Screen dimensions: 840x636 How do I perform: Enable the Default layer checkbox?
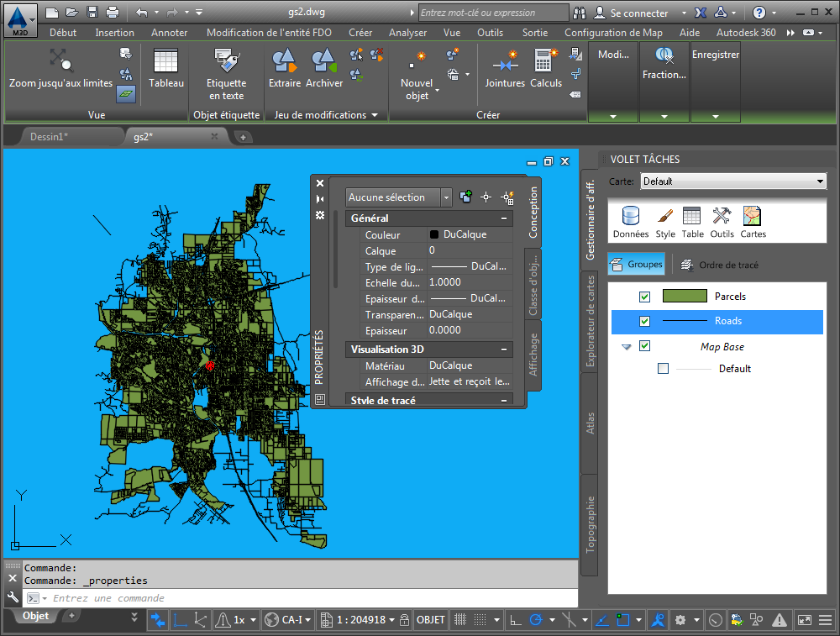coord(664,369)
